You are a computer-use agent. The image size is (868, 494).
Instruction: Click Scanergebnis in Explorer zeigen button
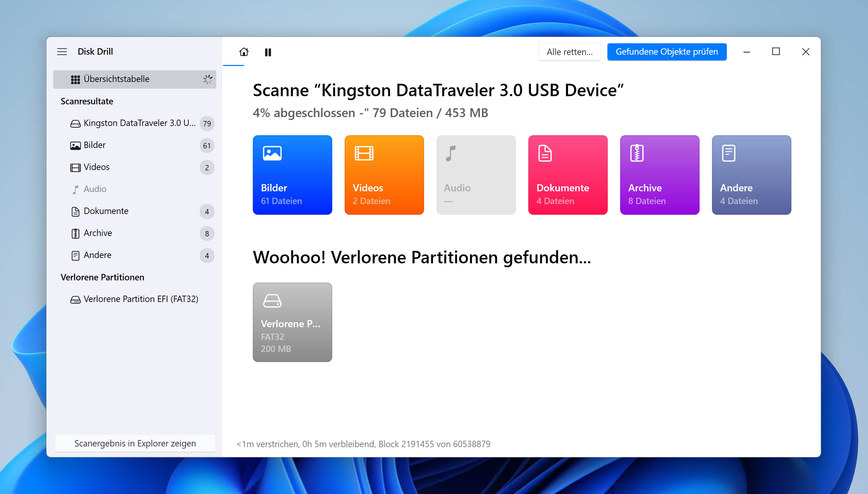[135, 443]
